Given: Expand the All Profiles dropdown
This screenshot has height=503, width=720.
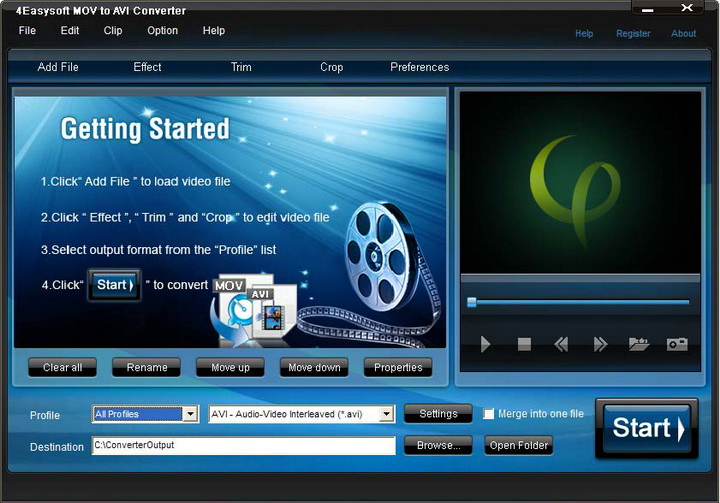Looking at the screenshot, I should [x=190, y=414].
